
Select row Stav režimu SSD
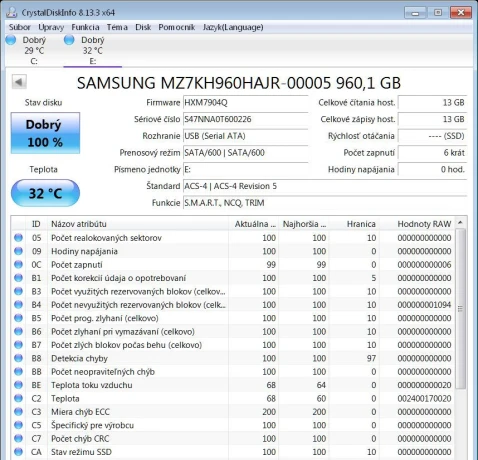tap(233, 452)
